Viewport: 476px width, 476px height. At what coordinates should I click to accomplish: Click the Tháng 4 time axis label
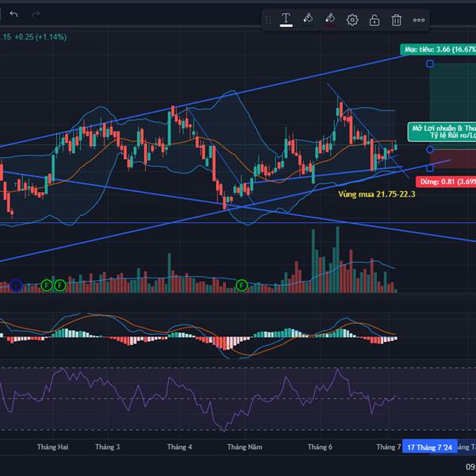[x=179, y=447]
